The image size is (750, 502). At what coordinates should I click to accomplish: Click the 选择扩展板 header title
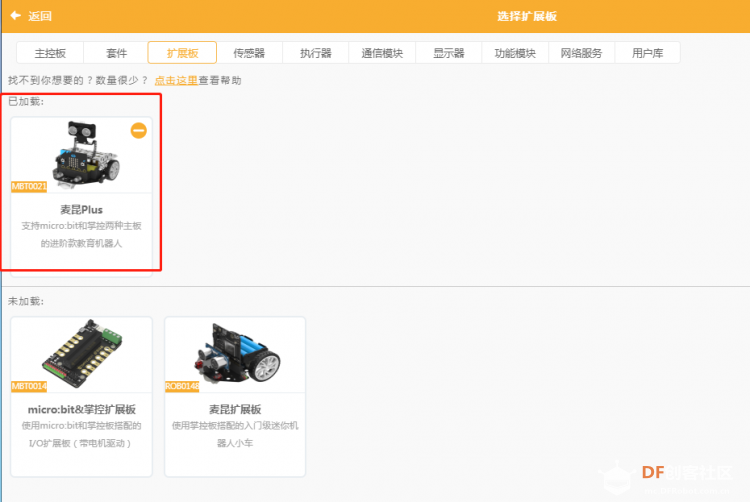[x=527, y=16]
